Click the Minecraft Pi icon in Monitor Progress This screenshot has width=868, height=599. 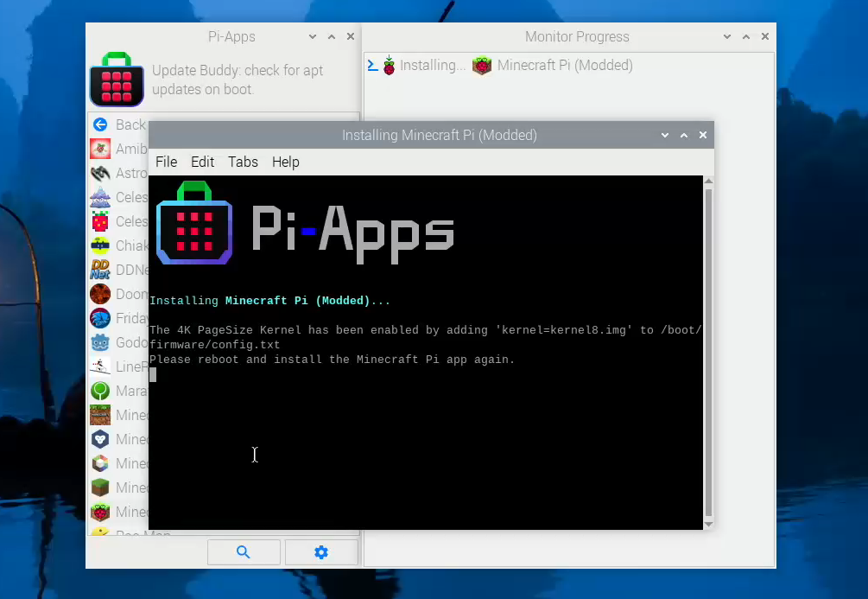click(x=482, y=66)
